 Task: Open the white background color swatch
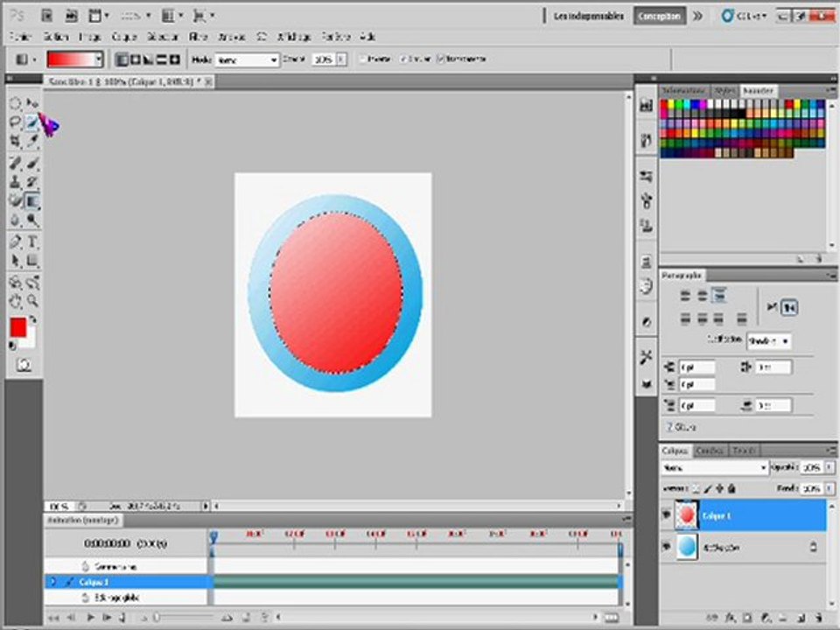tap(30, 339)
